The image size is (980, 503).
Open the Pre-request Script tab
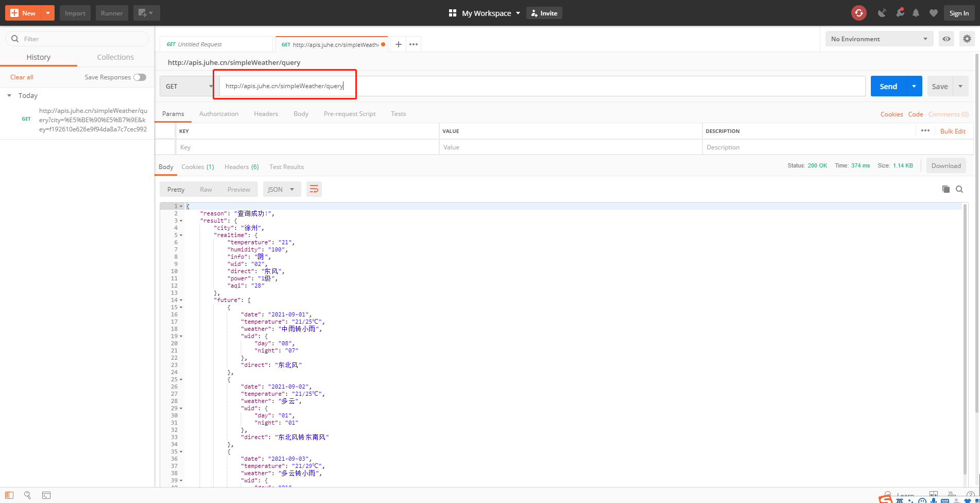[x=350, y=114]
